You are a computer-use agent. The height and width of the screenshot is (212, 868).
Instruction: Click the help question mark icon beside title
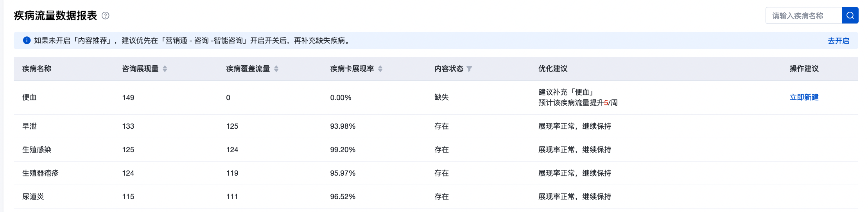pos(105,16)
